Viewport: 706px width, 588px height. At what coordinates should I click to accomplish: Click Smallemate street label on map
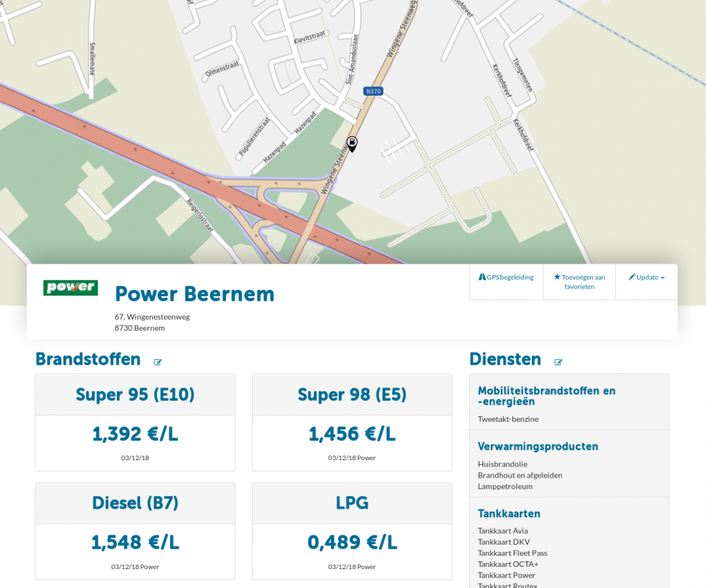[93, 59]
